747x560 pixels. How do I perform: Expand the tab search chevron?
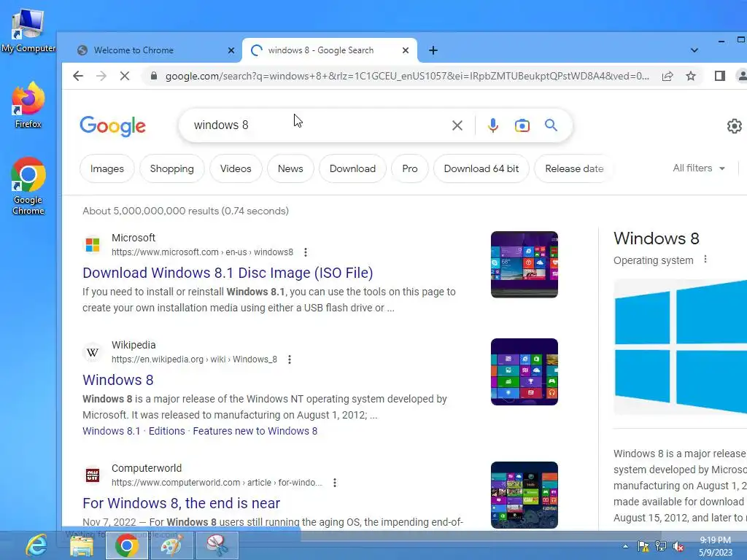pyautogui.click(x=694, y=50)
